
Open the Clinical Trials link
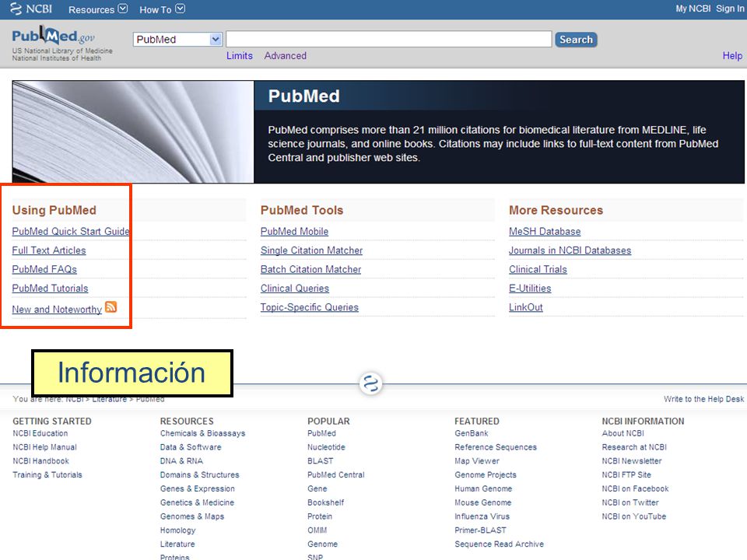[x=538, y=270]
